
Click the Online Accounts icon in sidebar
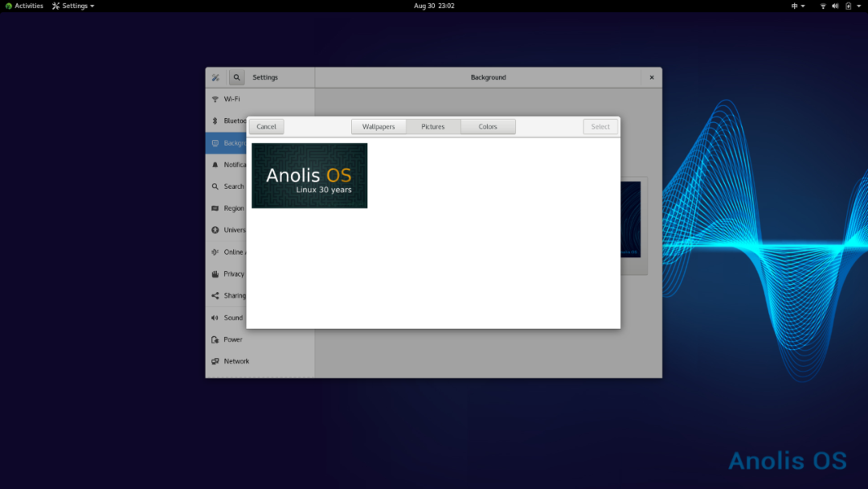(x=215, y=252)
